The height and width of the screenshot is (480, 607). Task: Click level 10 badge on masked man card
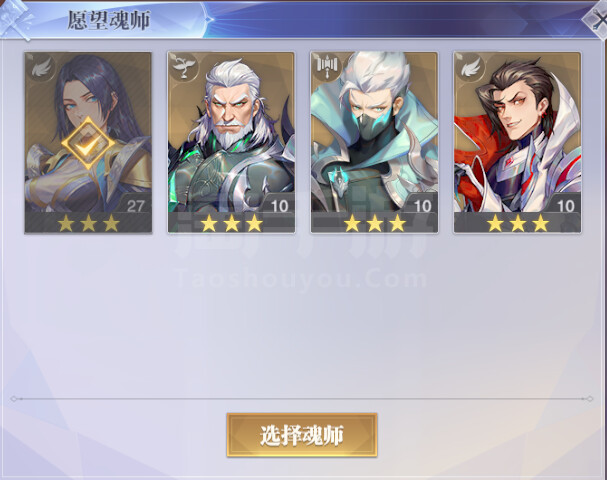[422, 206]
